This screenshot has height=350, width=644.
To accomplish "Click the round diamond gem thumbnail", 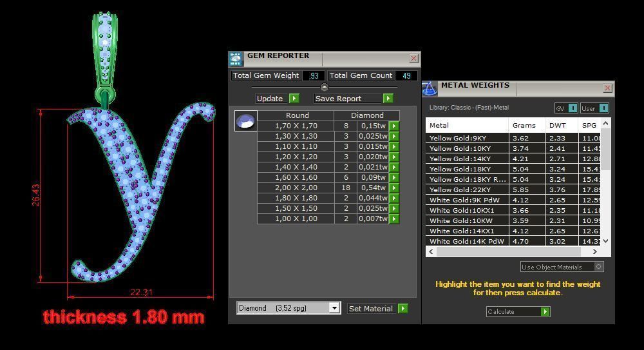I will pyautogui.click(x=245, y=121).
